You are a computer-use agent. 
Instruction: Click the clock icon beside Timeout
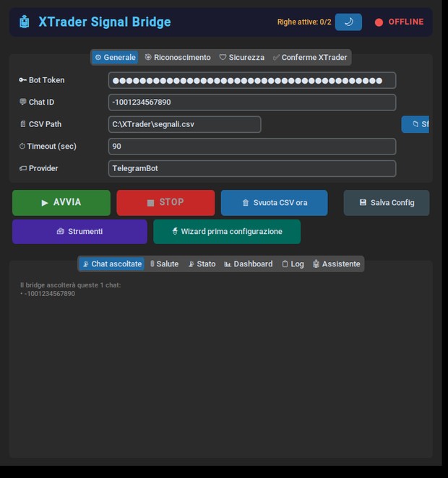point(22,147)
